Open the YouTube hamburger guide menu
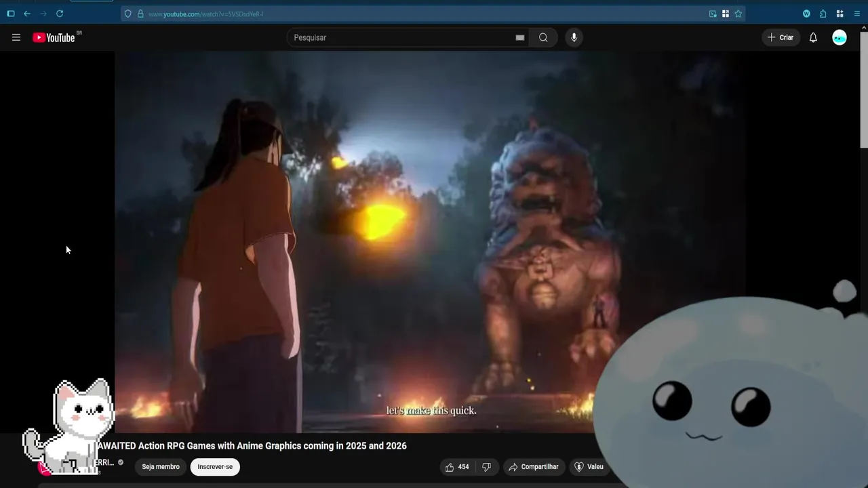Viewport: 868px width, 488px height. point(16,37)
